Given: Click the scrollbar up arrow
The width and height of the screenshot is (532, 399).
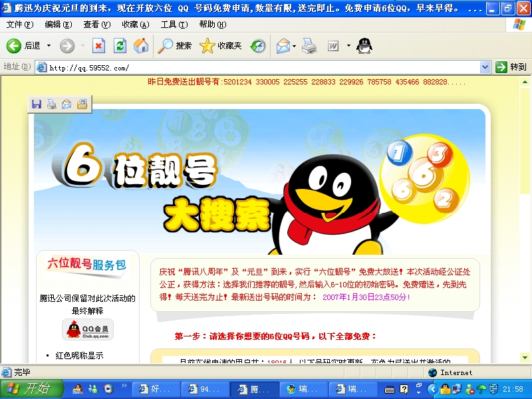Looking at the screenshot, I should [x=525, y=82].
